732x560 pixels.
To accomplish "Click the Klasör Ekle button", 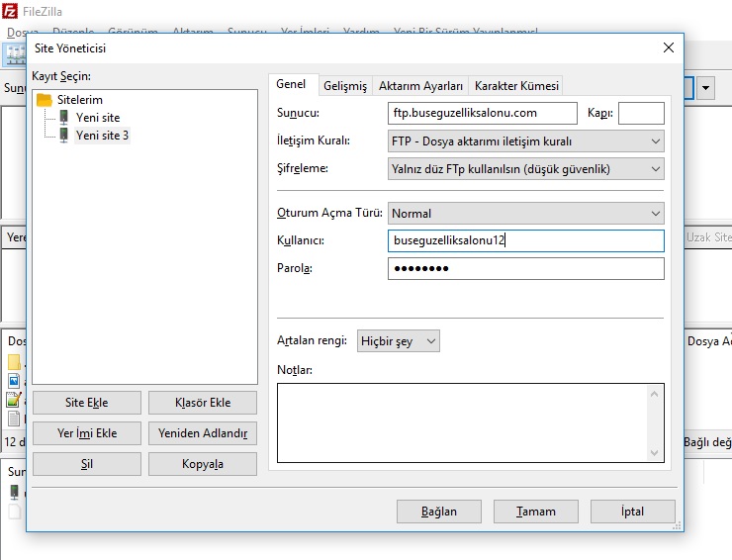I will pos(203,403).
